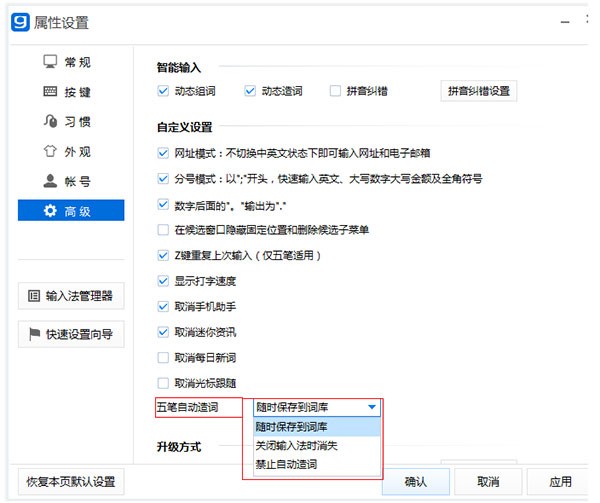Confirm settings with 确认 button
The width and height of the screenshot is (600, 503).
pos(416,482)
